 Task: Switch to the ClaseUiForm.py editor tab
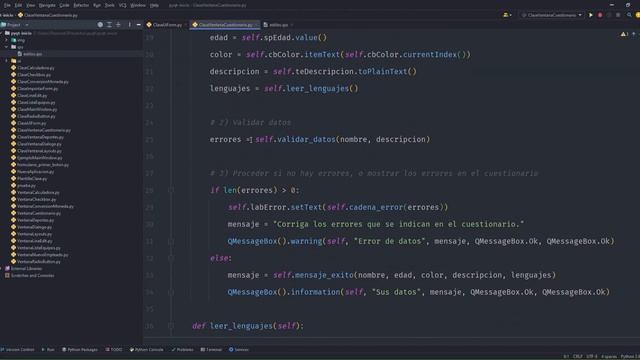point(167,25)
